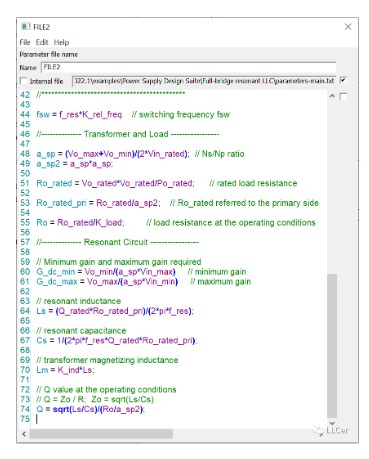Click line 73 '// Q = Zo / R; Zo = sqrt(Ls/Cs)'
Image resolution: width=369 pixels, height=459 pixels.
pos(95,400)
